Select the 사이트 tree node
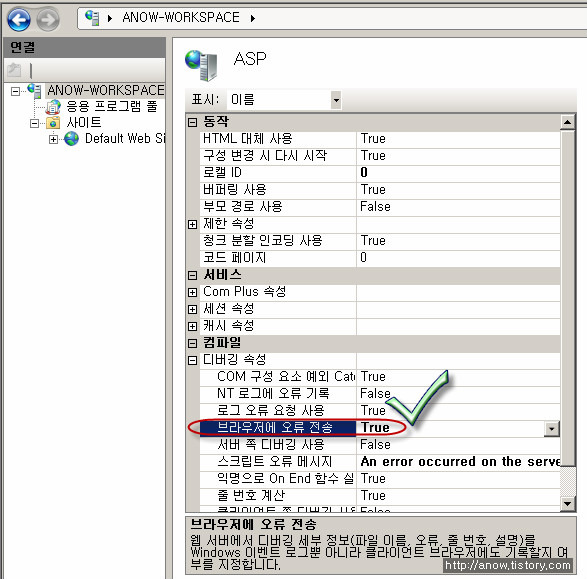The image size is (587, 579). (x=83, y=122)
